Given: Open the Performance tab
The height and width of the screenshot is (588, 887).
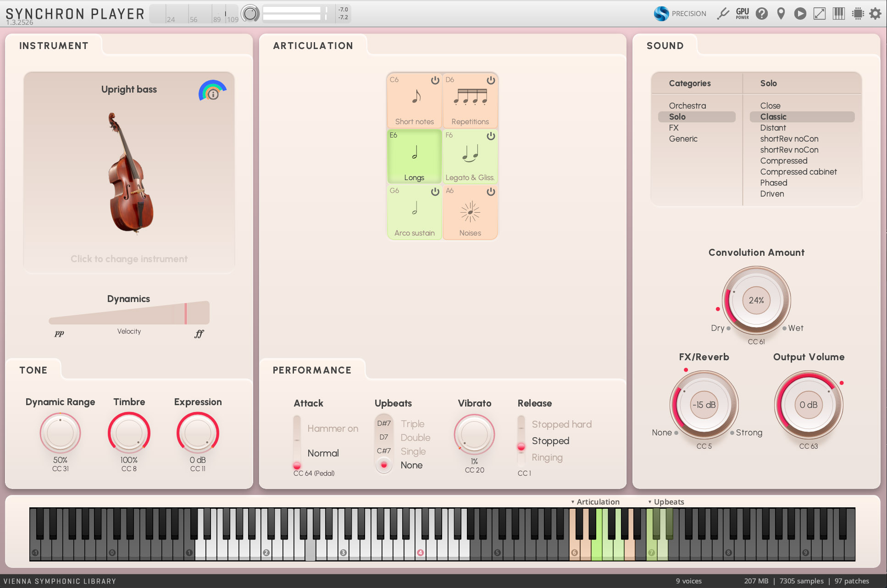Looking at the screenshot, I should pos(312,370).
